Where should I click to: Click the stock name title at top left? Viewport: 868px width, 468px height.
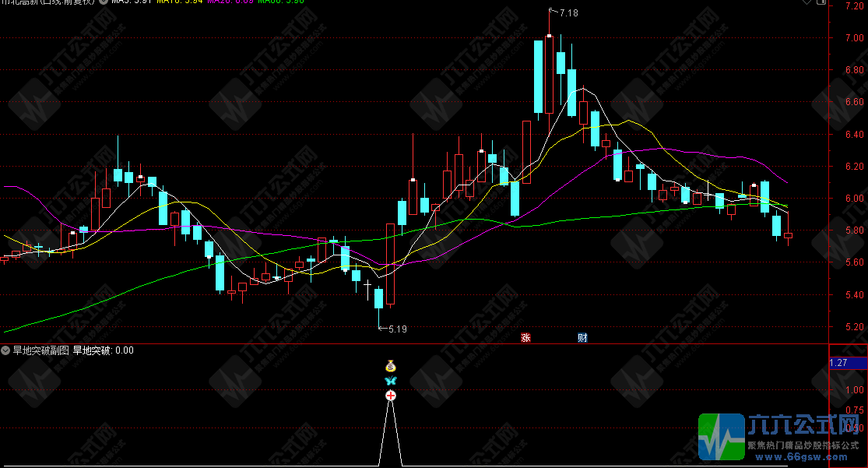(x=47, y=2)
